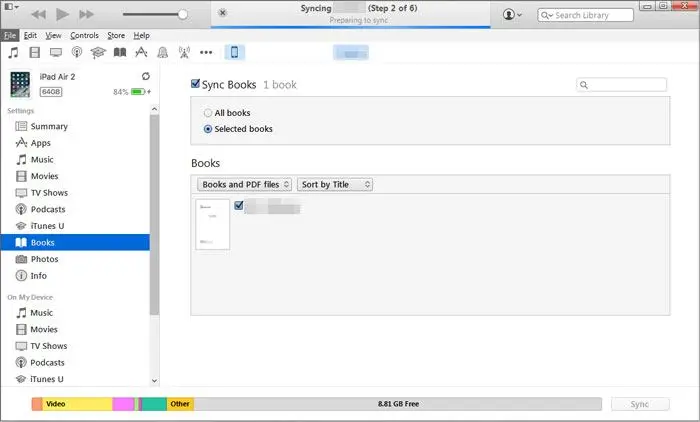Screen dimensions: 700x422
Task: Select the highlighted Books sidebar item
Action: (75, 242)
